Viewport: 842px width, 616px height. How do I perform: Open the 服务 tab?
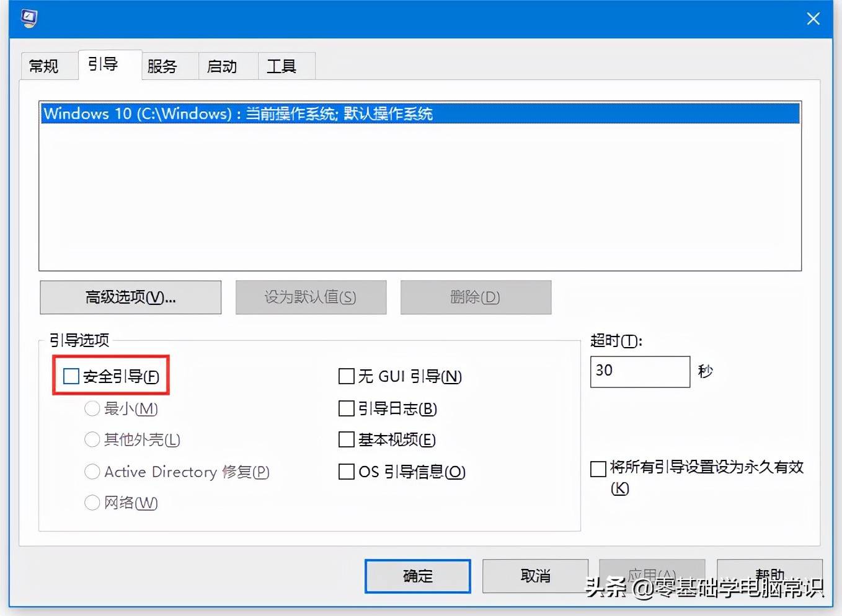pos(162,66)
